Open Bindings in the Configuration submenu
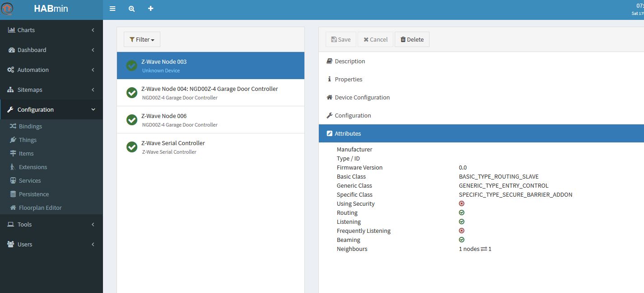Image resolution: width=644 pixels, height=293 pixels. point(30,126)
